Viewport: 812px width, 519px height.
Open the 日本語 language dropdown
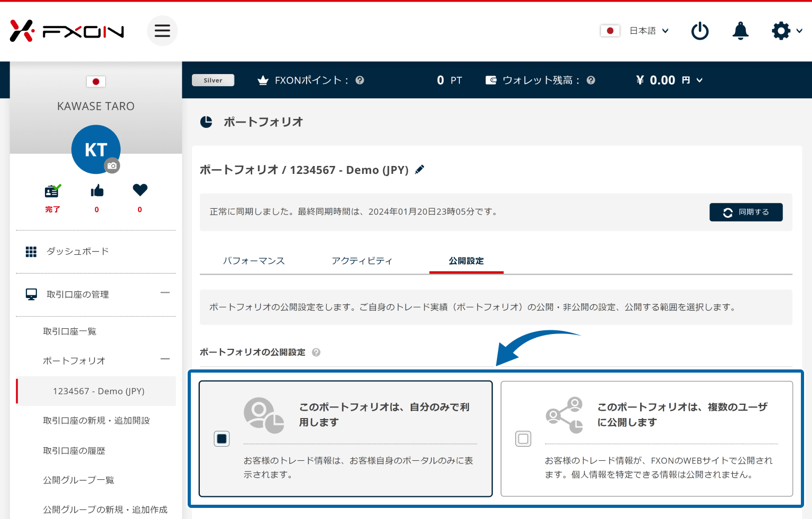coord(649,31)
